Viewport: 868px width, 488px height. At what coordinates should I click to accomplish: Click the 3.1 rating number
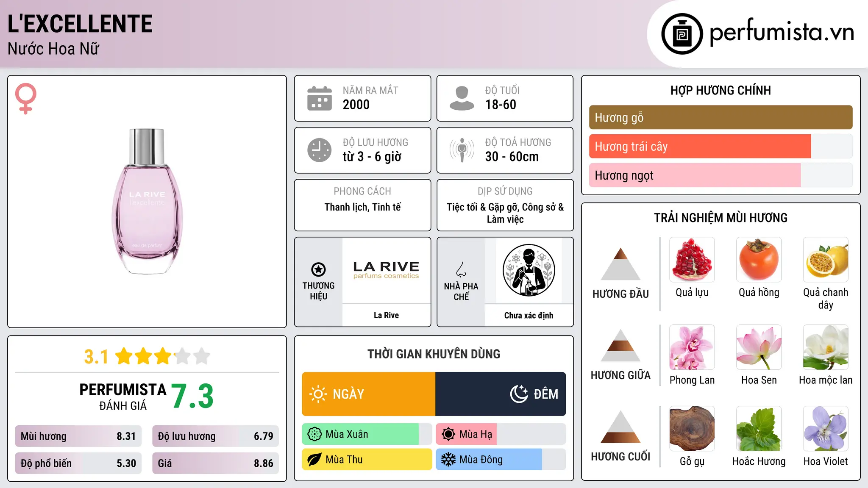coord(96,357)
